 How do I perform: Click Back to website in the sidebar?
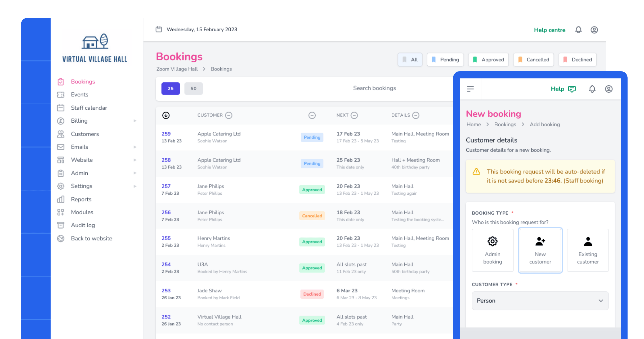click(91, 238)
